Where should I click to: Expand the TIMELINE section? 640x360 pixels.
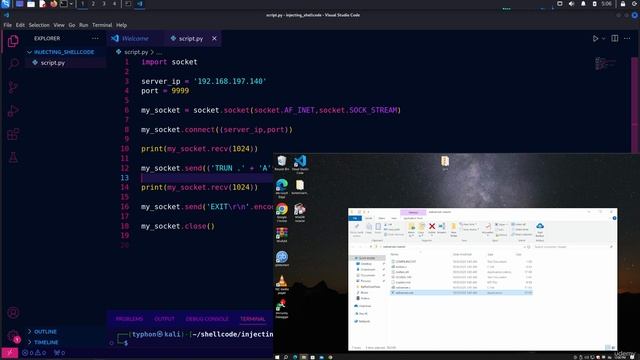[x=46, y=342]
